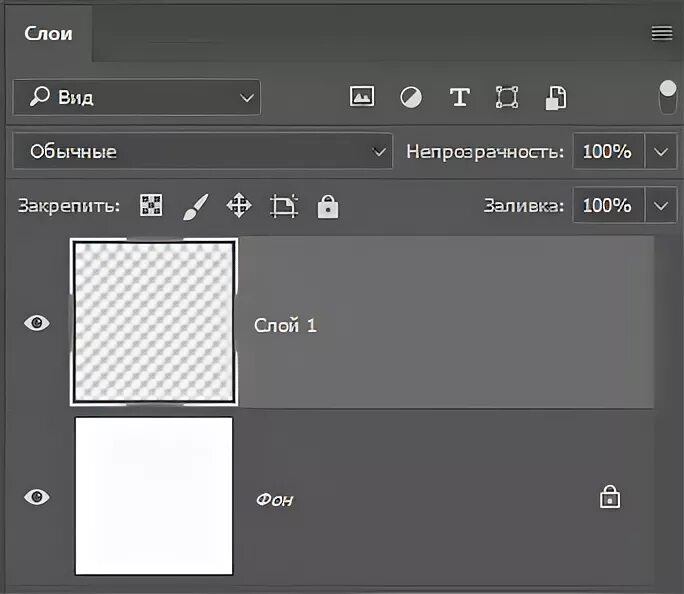Hide Слой 1 layer visibility eye
The image size is (684, 594).
[37, 323]
